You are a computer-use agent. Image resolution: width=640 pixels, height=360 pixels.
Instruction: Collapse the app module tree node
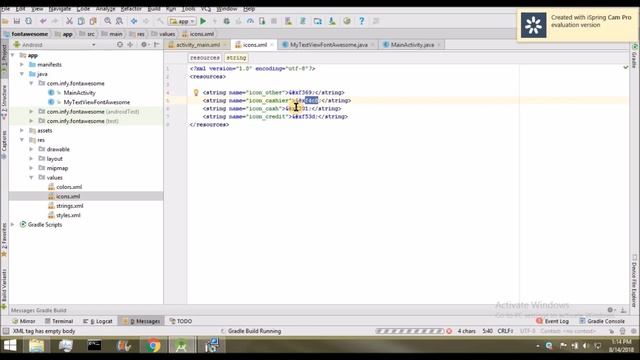pyautogui.click(x=13, y=55)
